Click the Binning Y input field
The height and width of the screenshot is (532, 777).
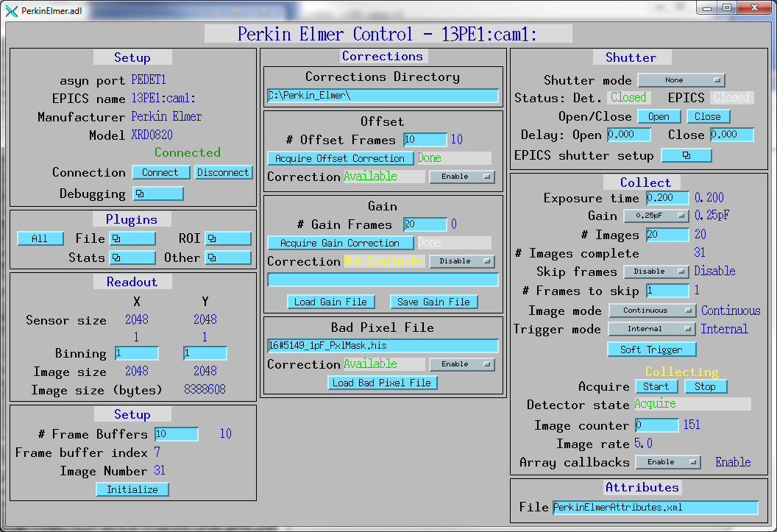pos(205,353)
